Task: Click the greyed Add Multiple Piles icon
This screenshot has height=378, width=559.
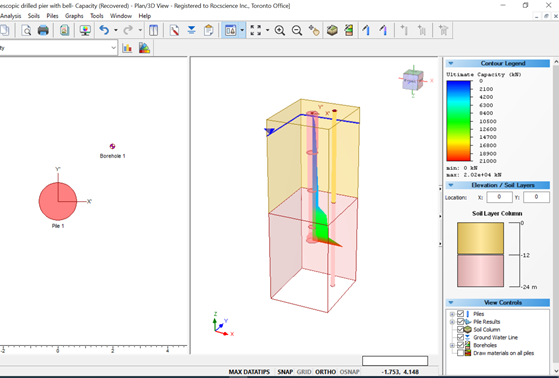Action: pyautogui.click(x=422, y=30)
